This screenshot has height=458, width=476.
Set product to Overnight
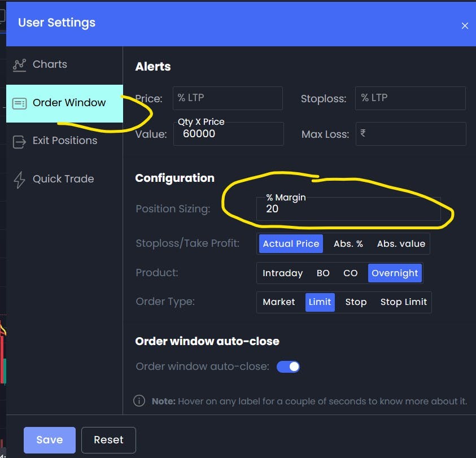point(395,273)
